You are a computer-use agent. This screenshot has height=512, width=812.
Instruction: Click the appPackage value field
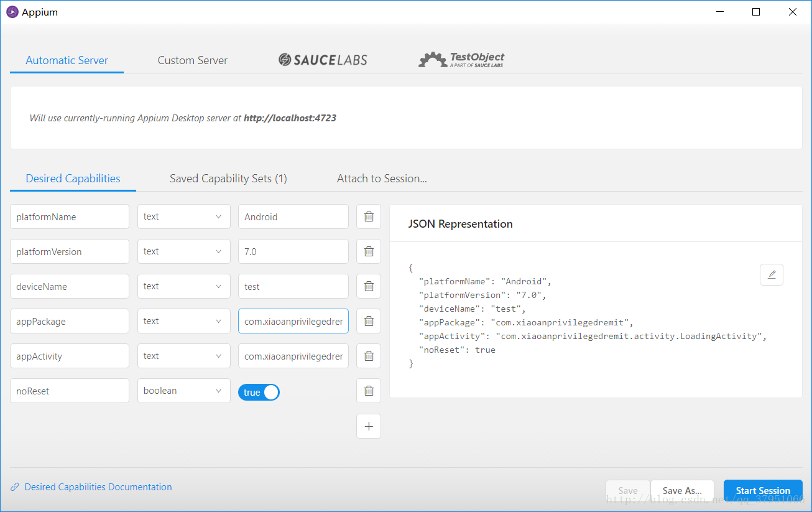coord(293,321)
